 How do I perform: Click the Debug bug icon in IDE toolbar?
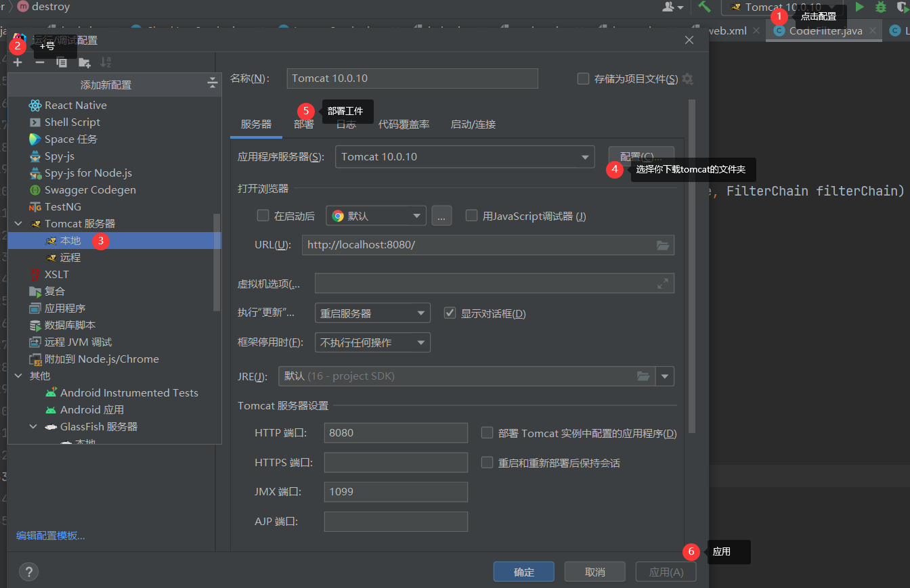[880, 7]
